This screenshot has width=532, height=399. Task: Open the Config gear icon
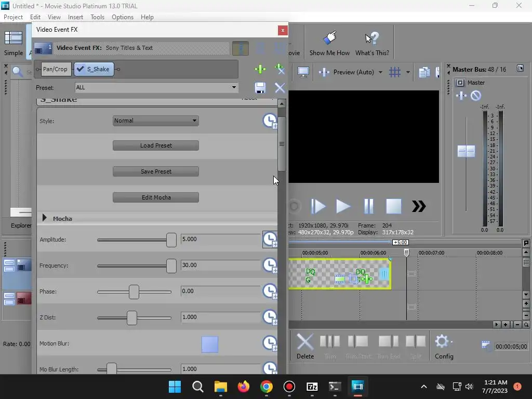(442, 341)
